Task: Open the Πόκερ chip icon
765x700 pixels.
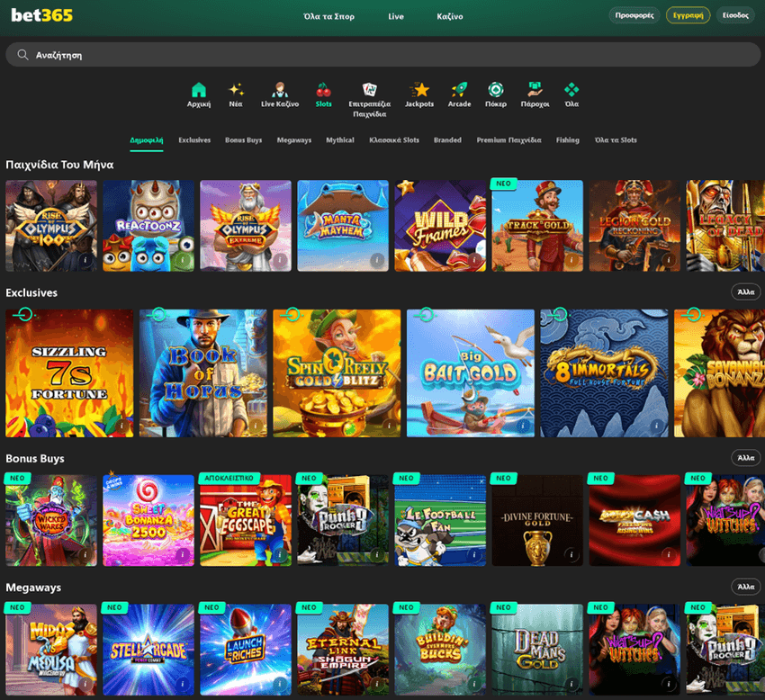Action: point(496,90)
